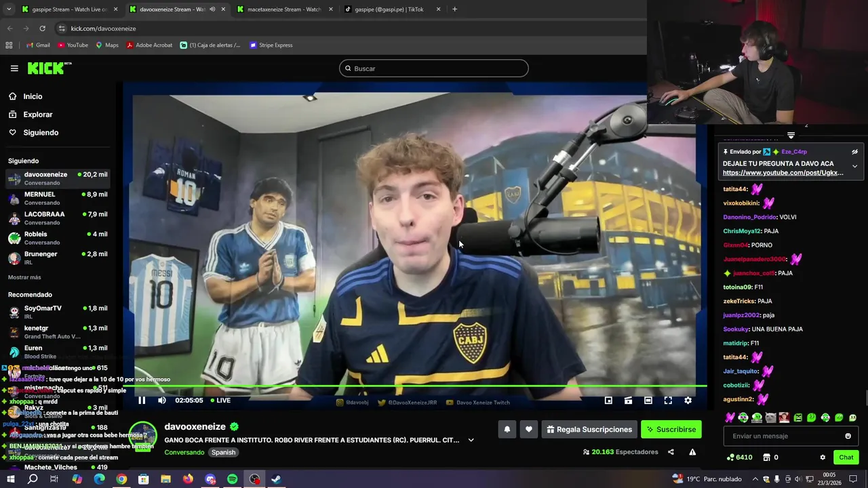Open the emoji picker in the chat input
This screenshot has height=488, width=868.
coord(848,436)
